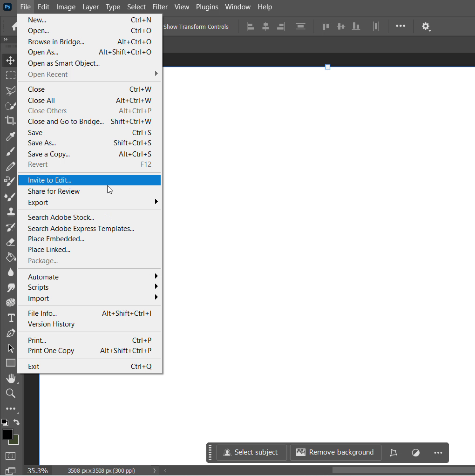Click the transform pen icon in contextual bar

394,453
